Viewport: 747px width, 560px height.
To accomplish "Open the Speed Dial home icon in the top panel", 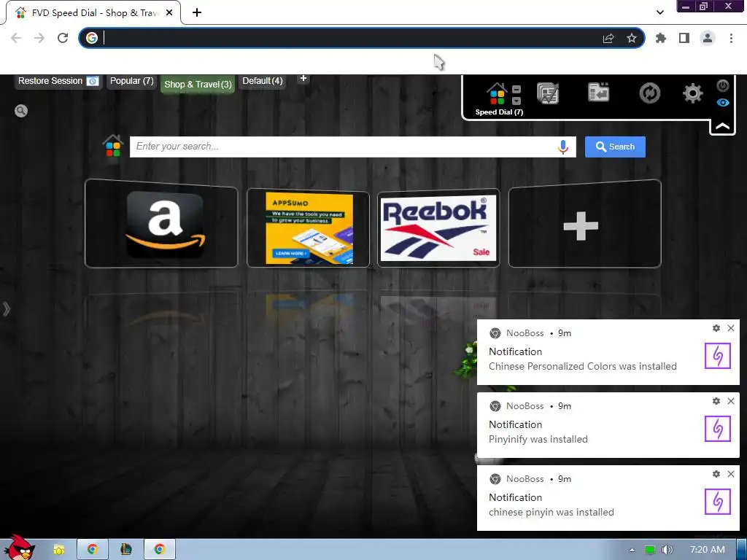I will tap(497, 94).
